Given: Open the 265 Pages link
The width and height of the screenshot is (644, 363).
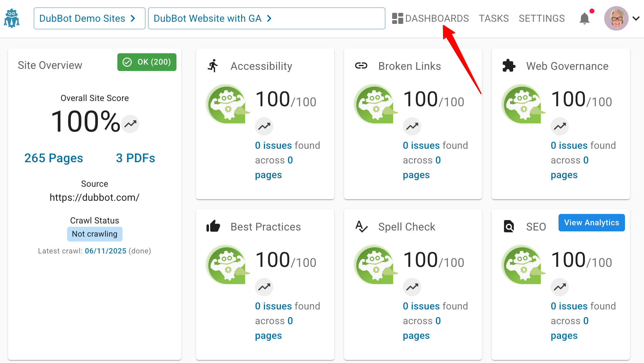Looking at the screenshot, I should [x=54, y=158].
